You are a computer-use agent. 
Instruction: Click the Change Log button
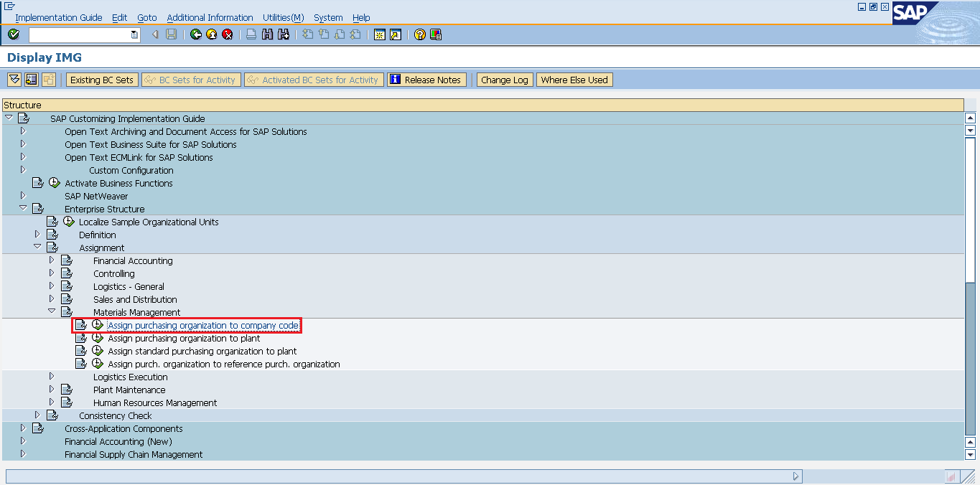505,80
